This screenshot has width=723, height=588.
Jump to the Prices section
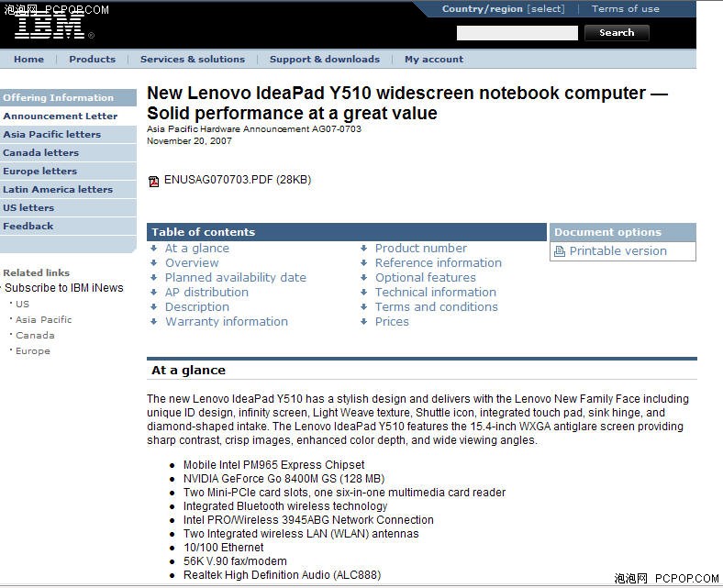click(392, 322)
